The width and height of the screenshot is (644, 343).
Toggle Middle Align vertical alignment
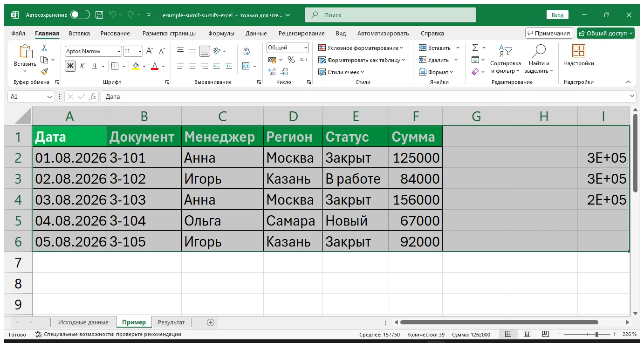192,51
